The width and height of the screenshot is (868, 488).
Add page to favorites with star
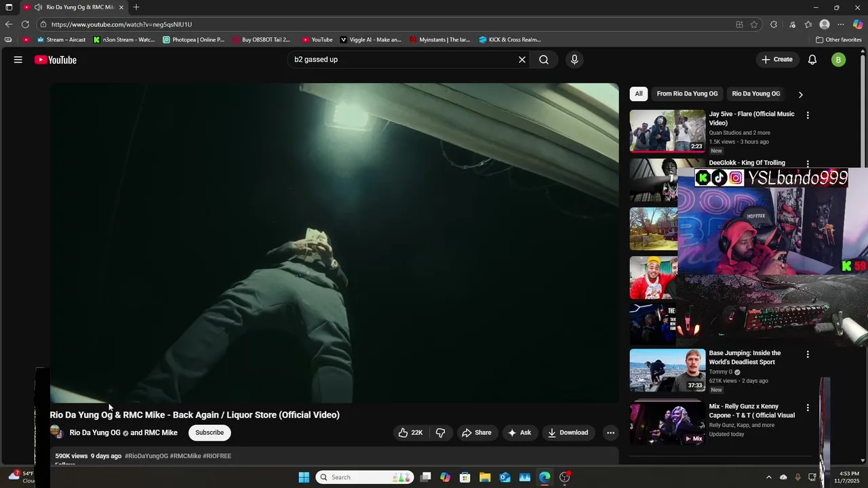point(754,24)
